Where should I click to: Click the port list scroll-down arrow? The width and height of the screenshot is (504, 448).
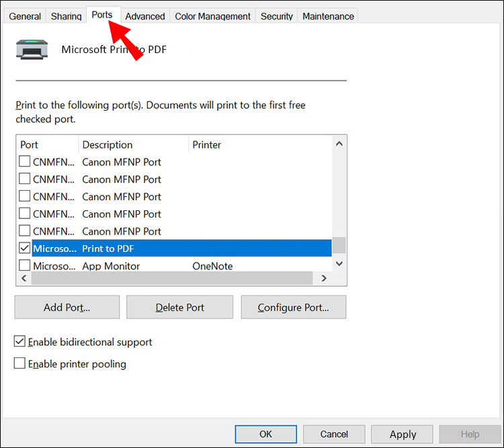pyautogui.click(x=339, y=263)
